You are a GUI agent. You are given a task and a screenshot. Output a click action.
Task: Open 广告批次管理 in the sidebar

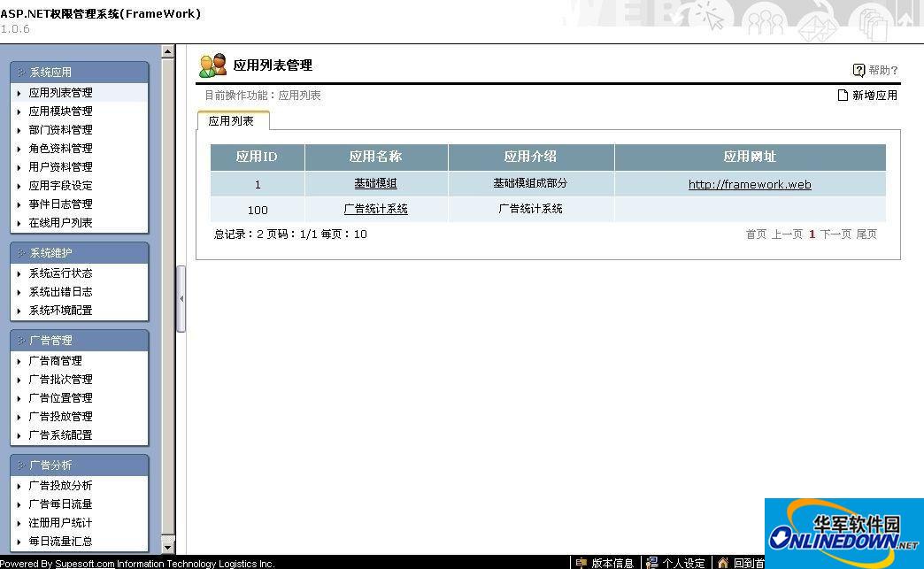[61, 380]
